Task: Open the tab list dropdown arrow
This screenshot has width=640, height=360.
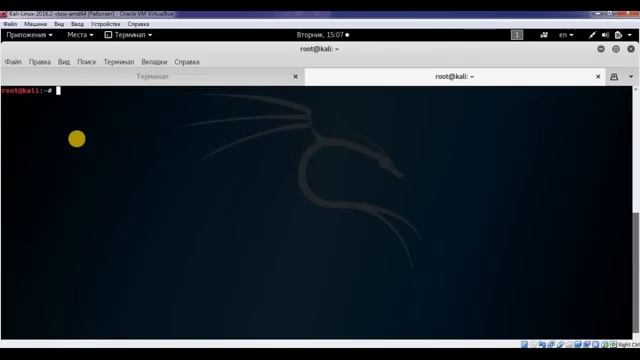Action: click(x=631, y=77)
